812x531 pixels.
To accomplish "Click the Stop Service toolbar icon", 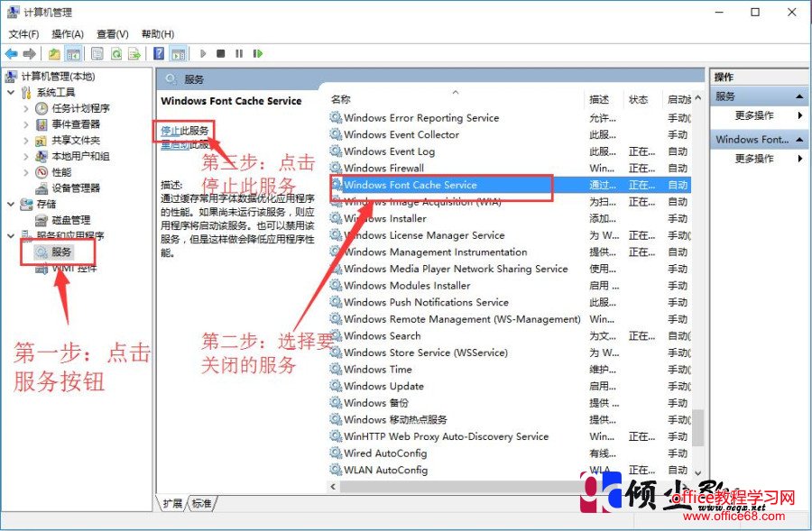I will coord(221,53).
